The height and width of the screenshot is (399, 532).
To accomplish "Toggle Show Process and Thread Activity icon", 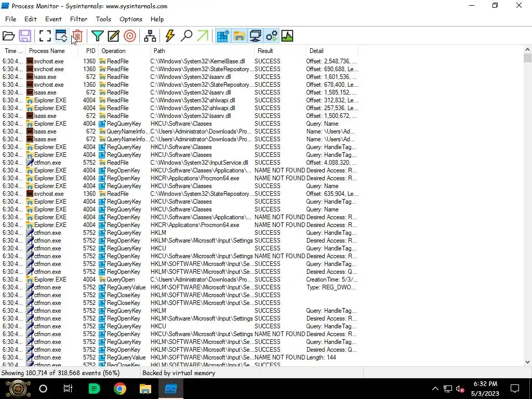I will (x=271, y=36).
